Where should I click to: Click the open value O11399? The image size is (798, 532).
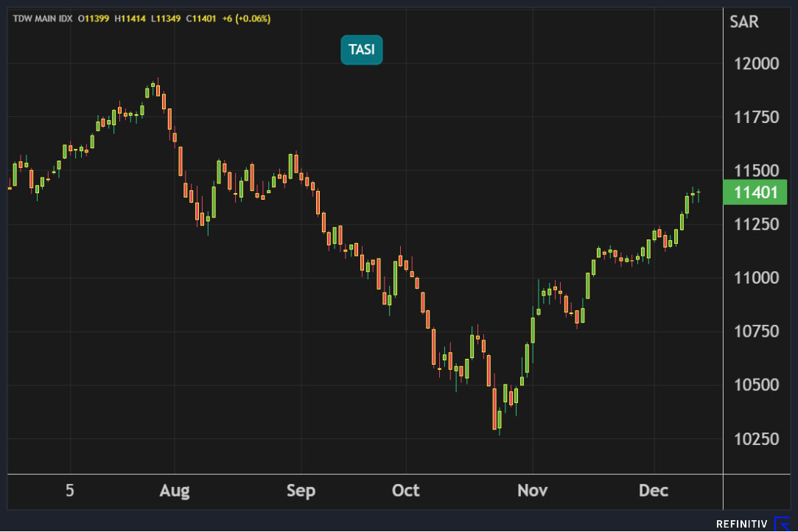tap(94, 18)
